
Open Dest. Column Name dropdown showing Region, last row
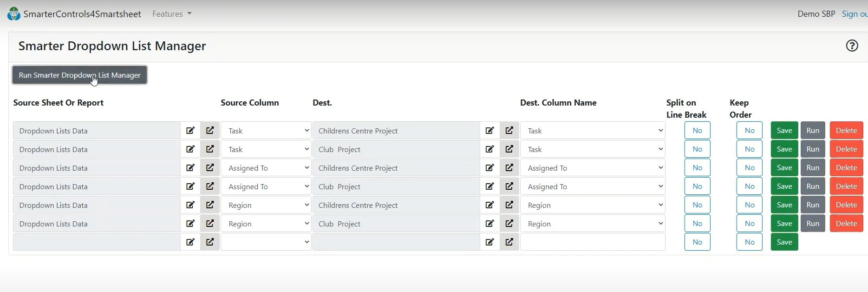[592, 224]
